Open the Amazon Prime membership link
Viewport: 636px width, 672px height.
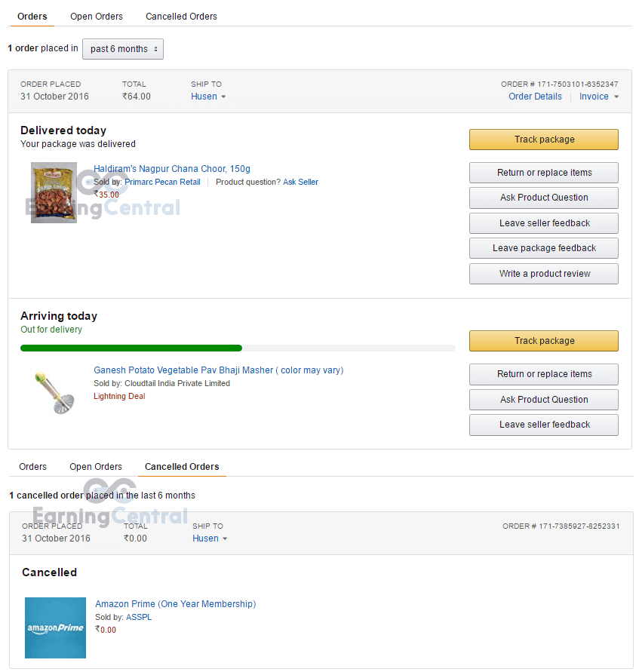175,603
